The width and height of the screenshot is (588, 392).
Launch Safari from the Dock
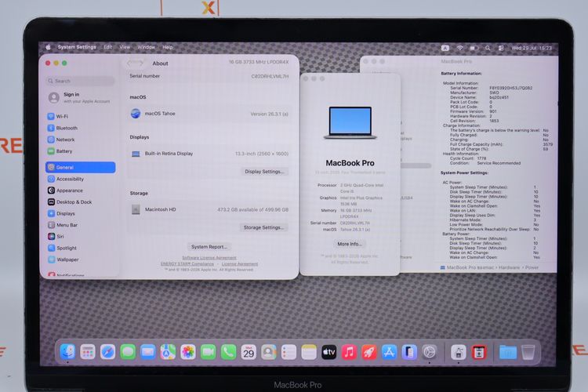pos(107,352)
